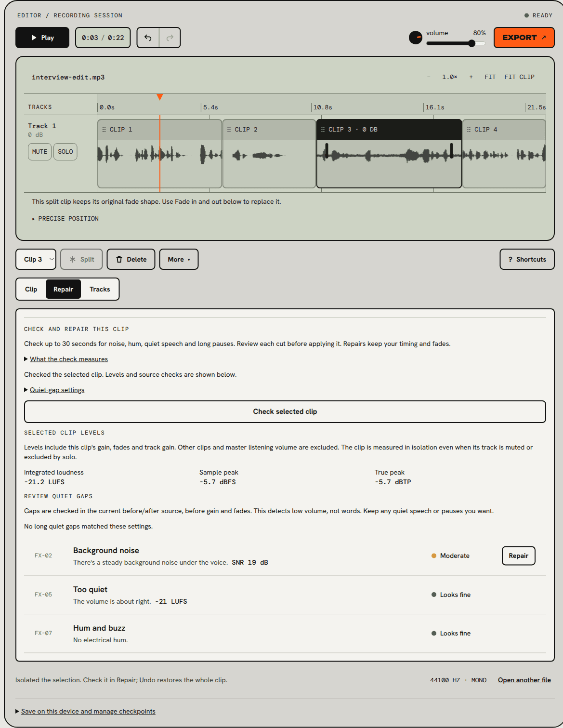
Task: Mute Track 1
Action: 39,152
